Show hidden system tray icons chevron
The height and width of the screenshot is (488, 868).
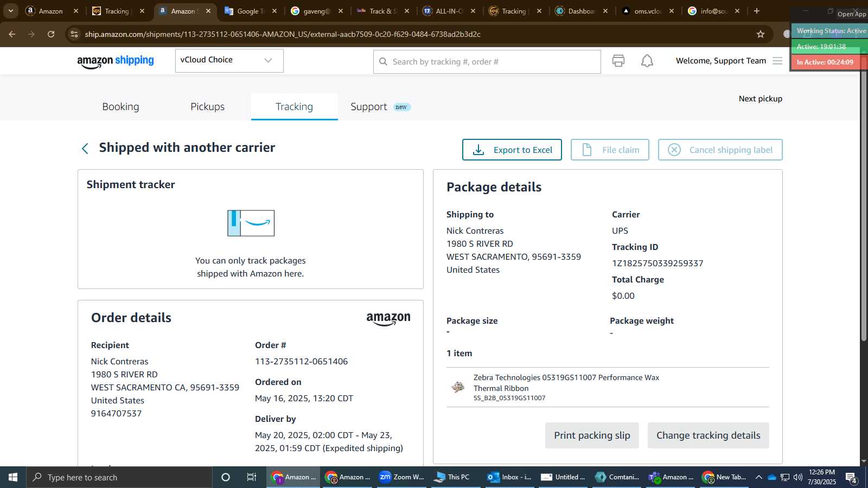point(758,477)
